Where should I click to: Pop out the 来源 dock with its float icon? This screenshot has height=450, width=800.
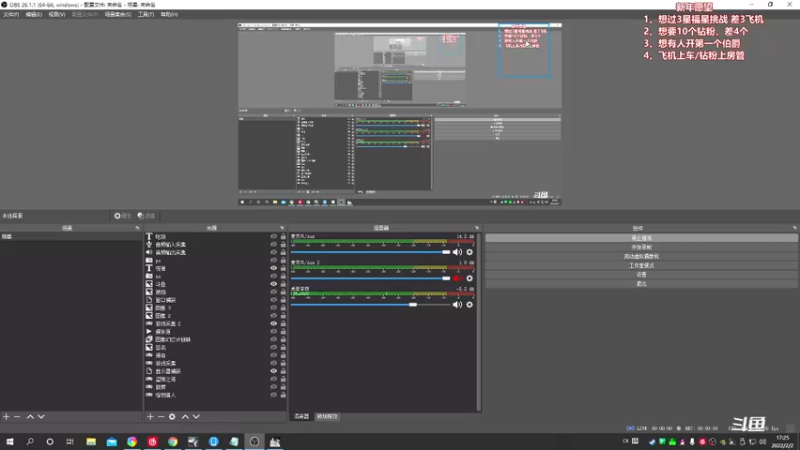(x=282, y=228)
